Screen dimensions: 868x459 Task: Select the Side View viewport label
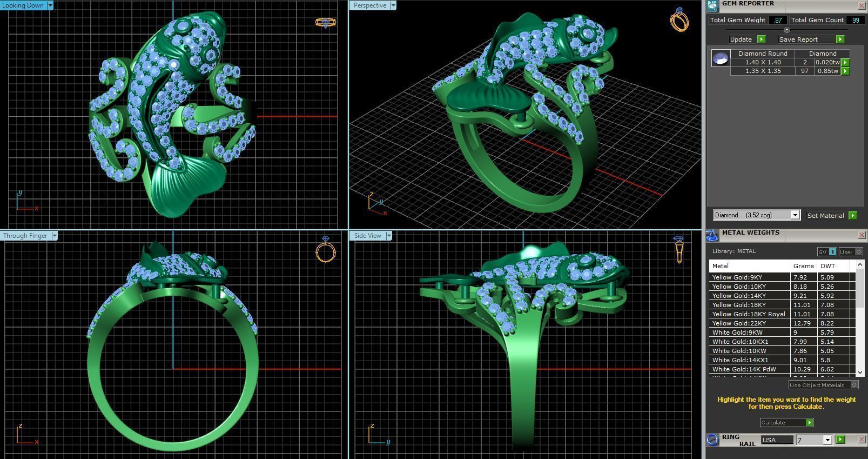[367, 236]
